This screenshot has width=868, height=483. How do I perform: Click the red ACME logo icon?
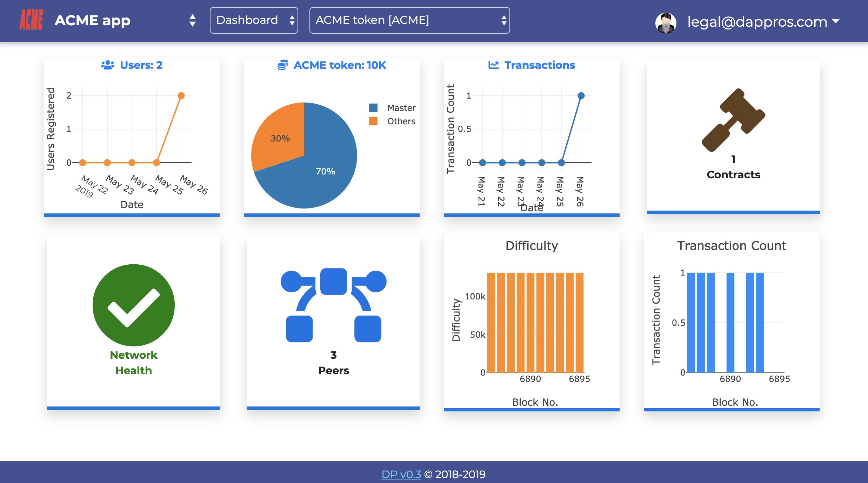click(31, 20)
